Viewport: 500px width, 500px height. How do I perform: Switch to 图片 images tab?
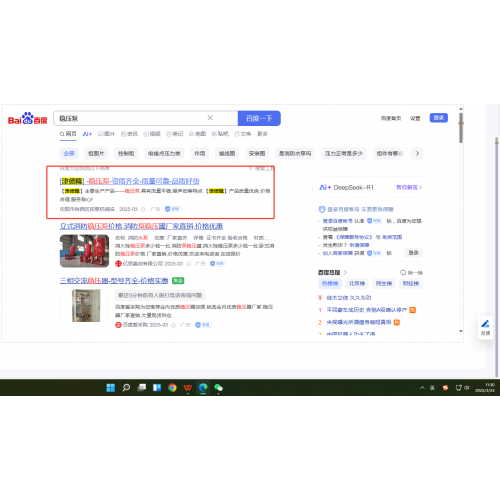pyautogui.click(x=106, y=134)
